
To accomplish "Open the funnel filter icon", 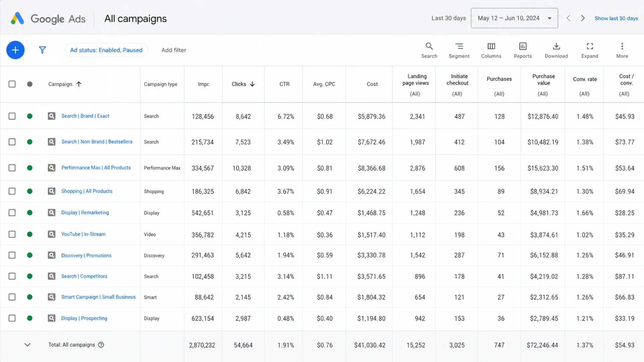I will point(42,50).
